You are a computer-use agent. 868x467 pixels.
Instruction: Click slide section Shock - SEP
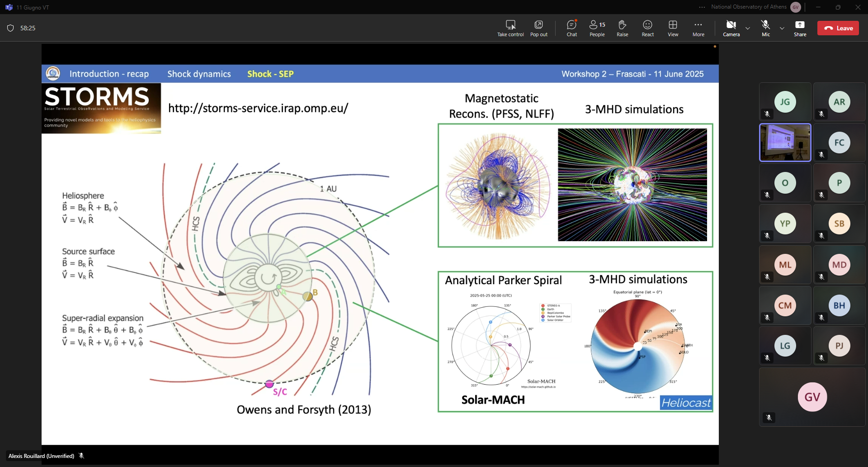270,74
